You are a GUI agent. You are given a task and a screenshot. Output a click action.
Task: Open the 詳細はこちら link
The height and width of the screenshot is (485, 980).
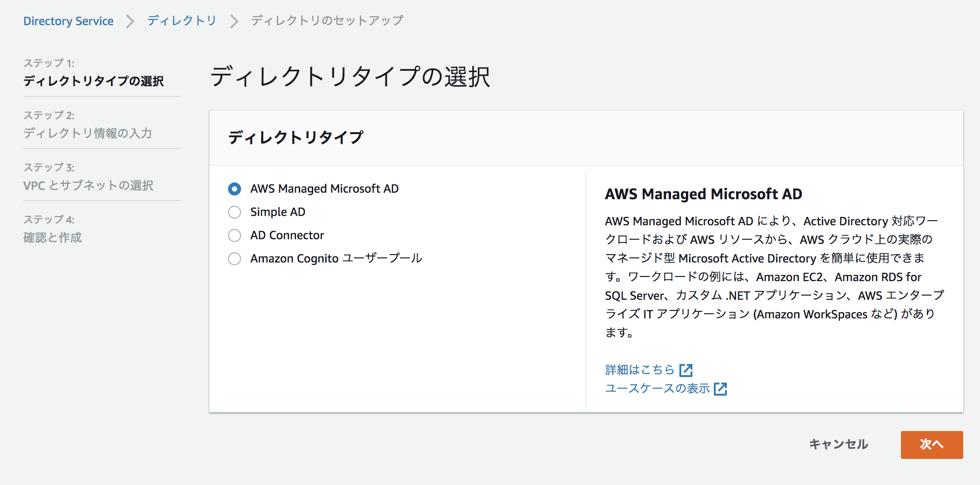click(x=640, y=370)
